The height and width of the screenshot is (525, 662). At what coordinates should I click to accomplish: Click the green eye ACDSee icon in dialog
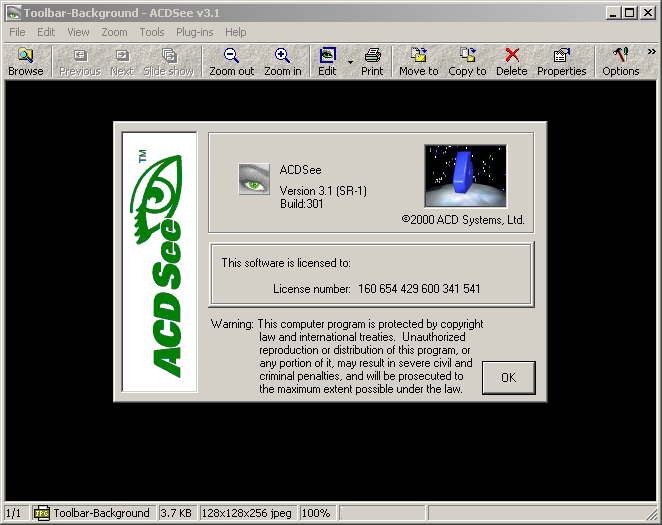point(254,179)
